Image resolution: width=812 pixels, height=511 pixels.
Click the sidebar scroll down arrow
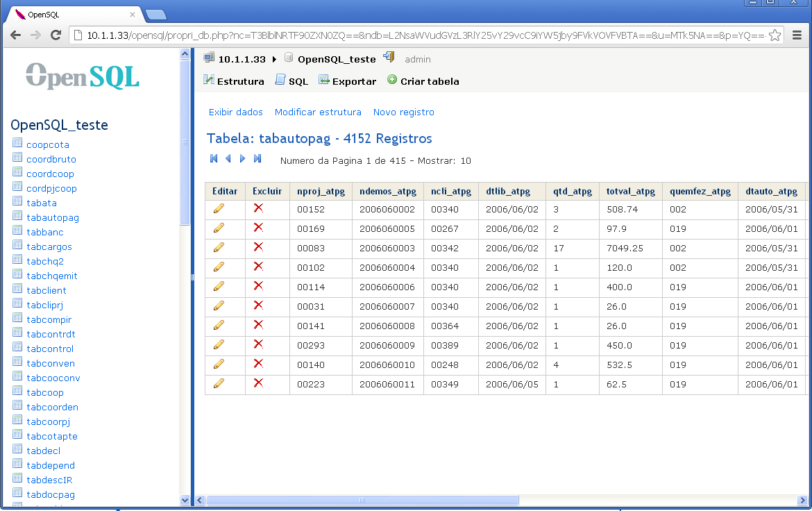click(x=185, y=500)
